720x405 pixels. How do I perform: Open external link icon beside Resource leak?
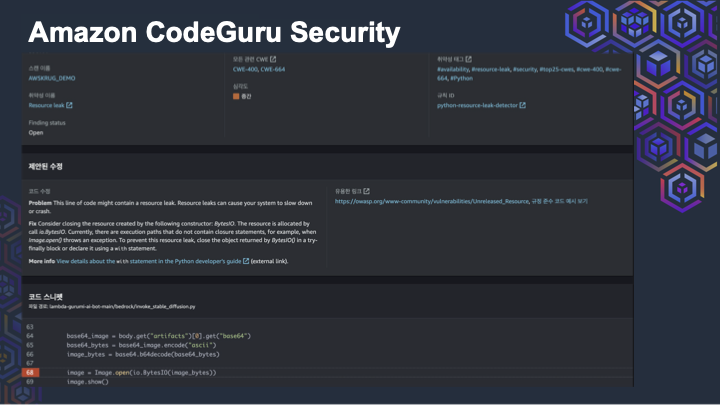pos(69,105)
